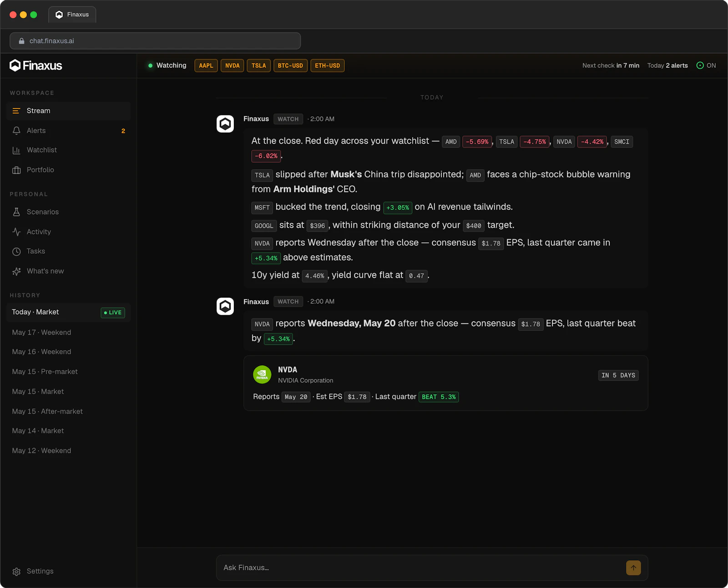The width and height of the screenshot is (728, 588).
Task: Click the Alerts bell icon
Action: (16, 131)
